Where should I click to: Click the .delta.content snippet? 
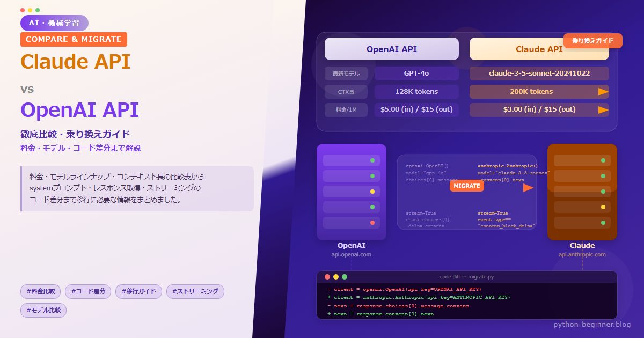pyautogui.click(x=425, y=226)
